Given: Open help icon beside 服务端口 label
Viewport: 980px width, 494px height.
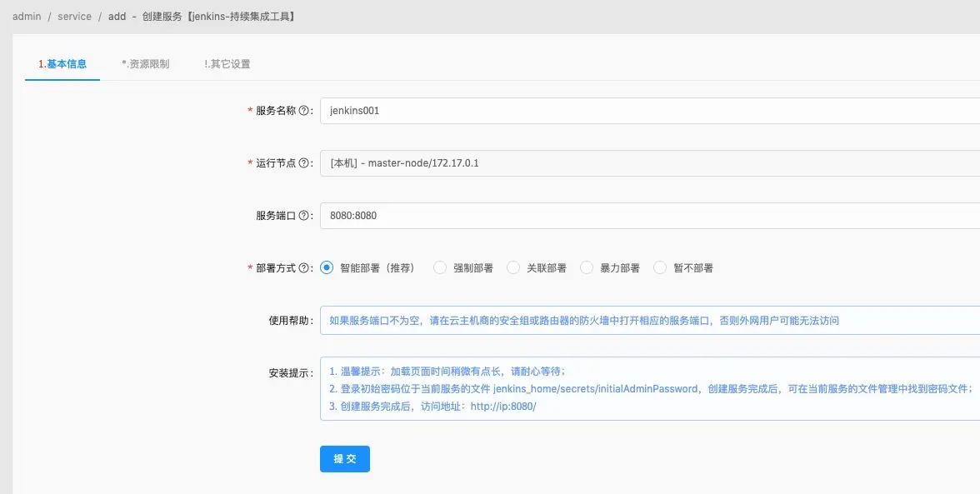Looking at the screenshot, I should point(303,216).
